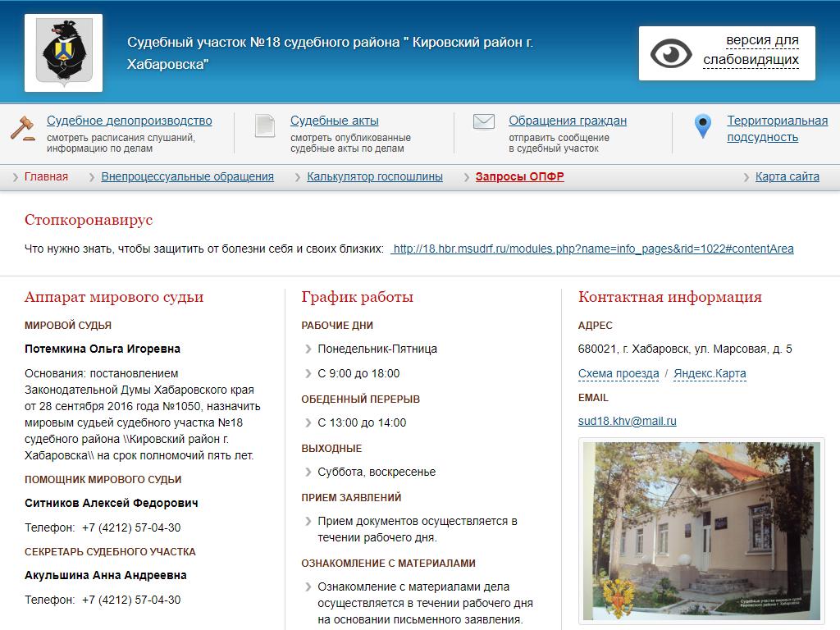Click the map pin icon for Территориальная подсудность

point(702,126)
